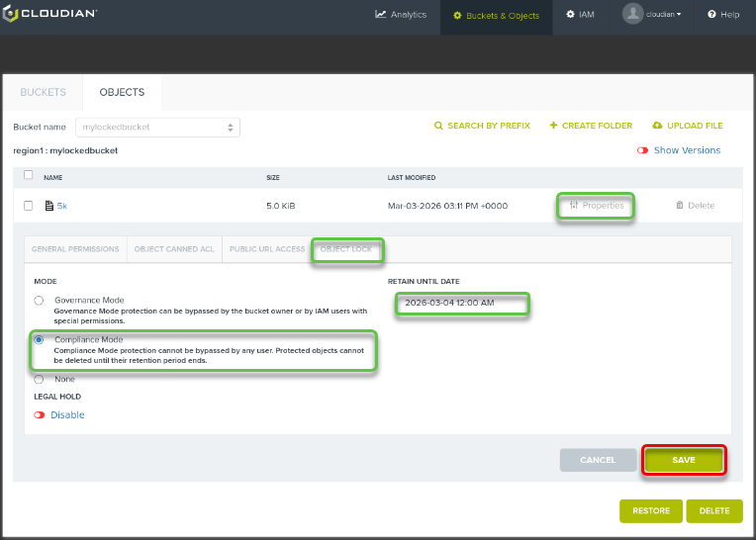Viewport: 756px width, 540px height.
Task: Select Governance Mode radio button
Action: point(39,301)
